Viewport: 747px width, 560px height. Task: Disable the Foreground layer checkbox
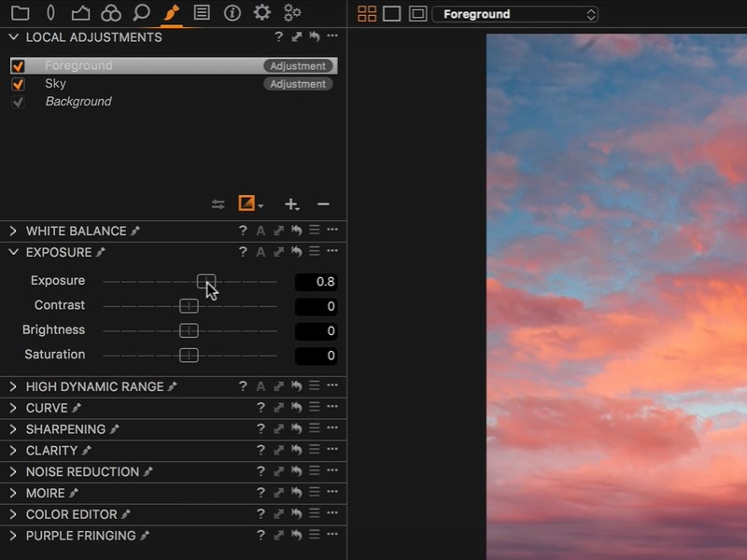[18, 65]
